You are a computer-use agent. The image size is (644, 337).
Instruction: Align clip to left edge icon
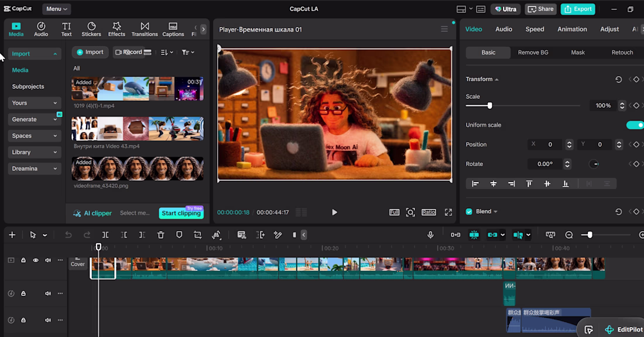coord(475,184)
